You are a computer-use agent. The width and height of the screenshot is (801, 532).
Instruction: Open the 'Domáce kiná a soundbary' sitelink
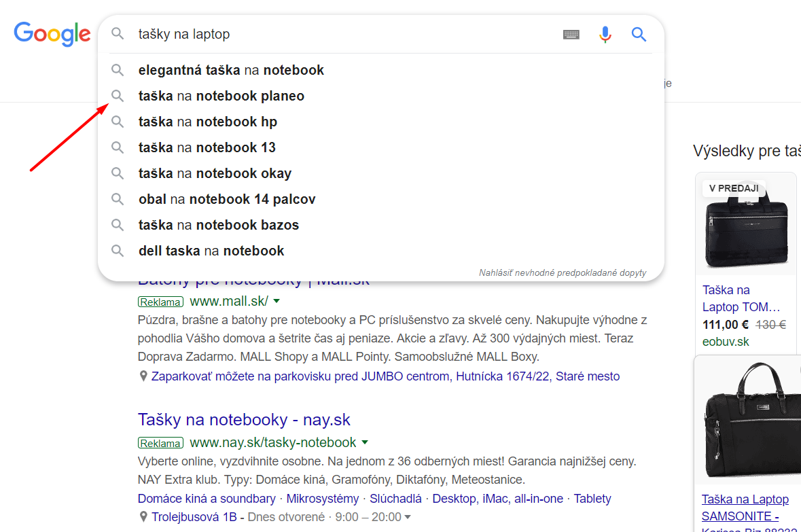(x=207, y=498)
